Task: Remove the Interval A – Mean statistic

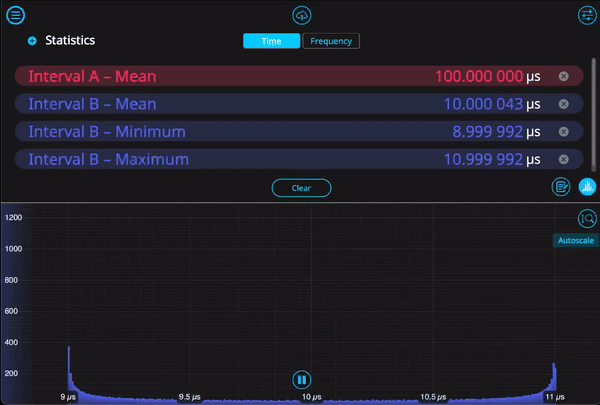Action: click(564, 76)
